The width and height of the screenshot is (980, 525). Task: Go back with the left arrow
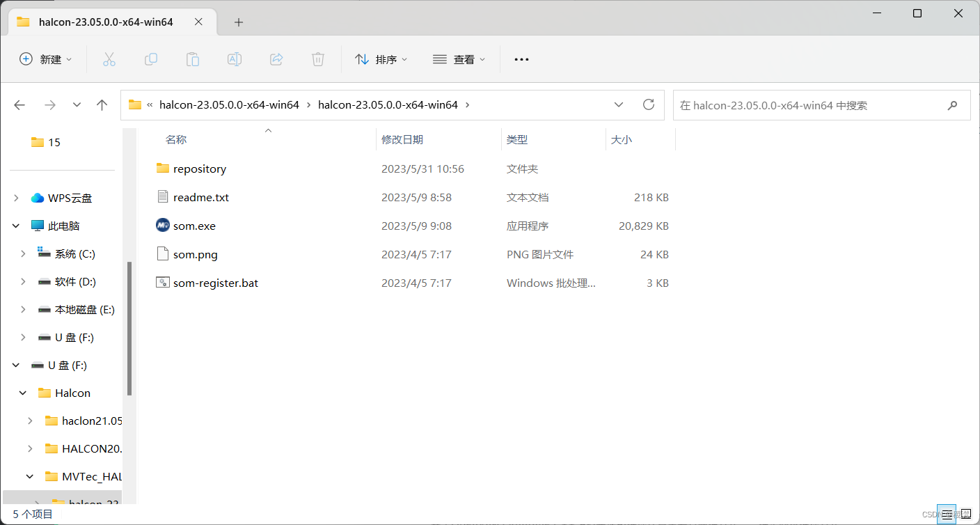click(x=19, y=105)
